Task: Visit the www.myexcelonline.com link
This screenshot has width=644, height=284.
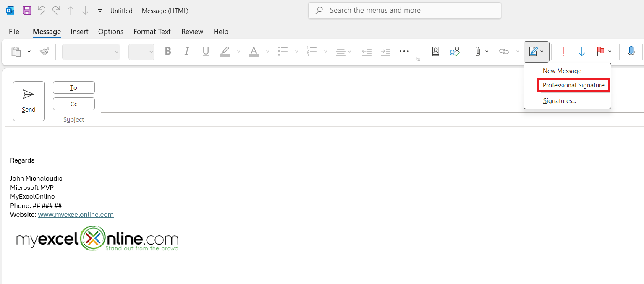Action: tap(76, 214)
